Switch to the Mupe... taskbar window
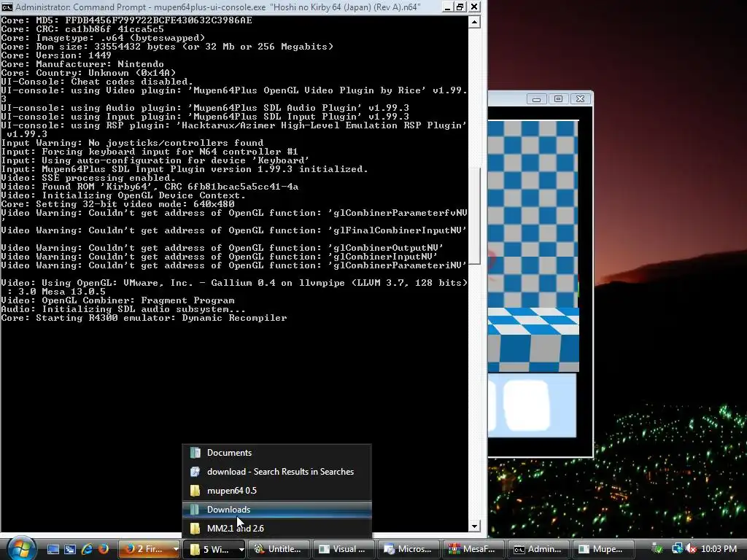Screen dimensions: 747x560 (x=603, y=549)
